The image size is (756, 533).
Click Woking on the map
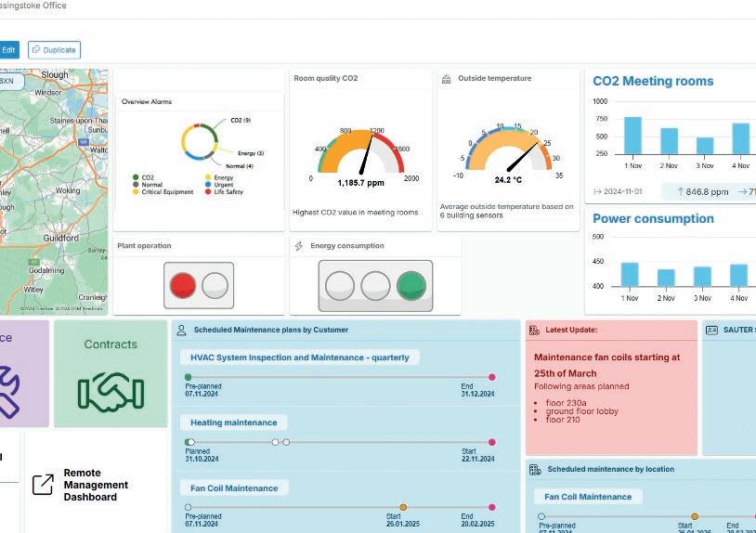[68, 191]
